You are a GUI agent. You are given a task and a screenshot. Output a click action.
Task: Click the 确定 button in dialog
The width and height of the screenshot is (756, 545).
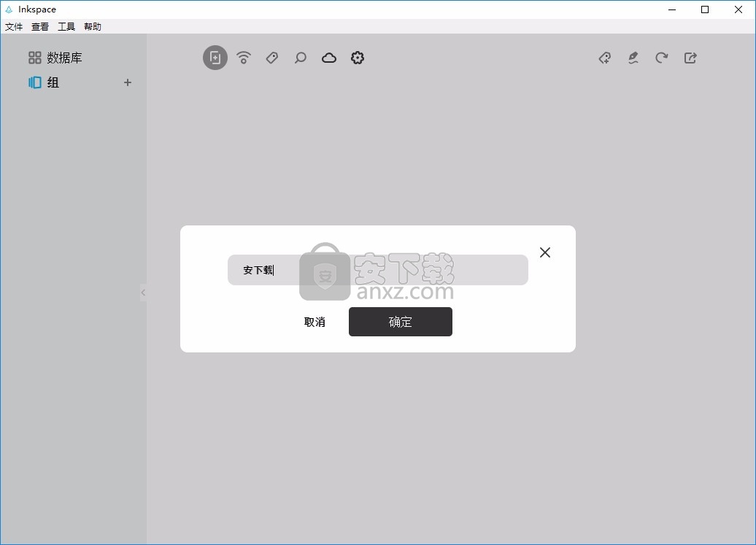pyautogui.click(x=401, y=322)
